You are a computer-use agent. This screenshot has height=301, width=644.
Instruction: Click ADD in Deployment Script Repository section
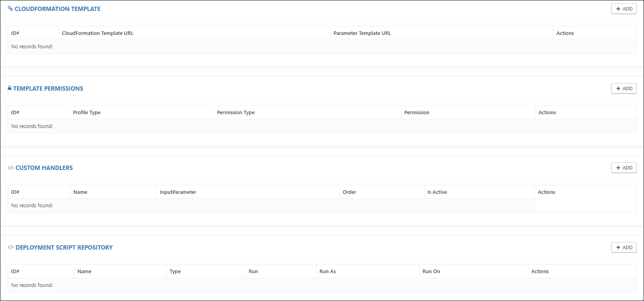(624, 247)
